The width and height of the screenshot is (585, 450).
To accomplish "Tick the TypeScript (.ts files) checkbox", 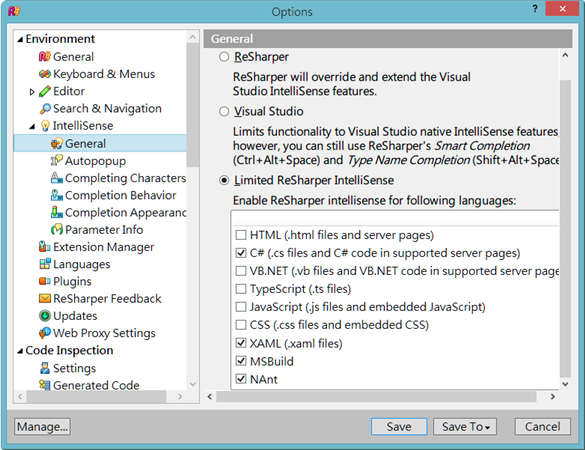I will point(241,289).
